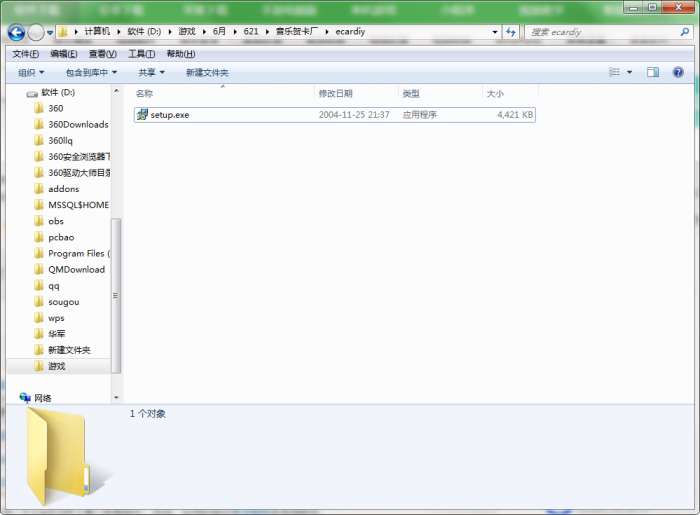Open the address bar history dropdown

[x=495, y=32]
